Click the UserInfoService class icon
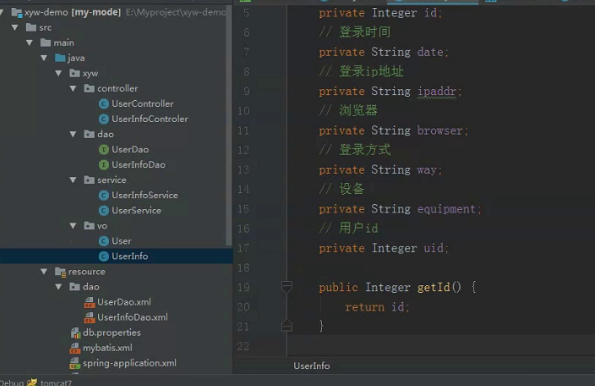This screenshot has height=386, width=595. (104, 195)
